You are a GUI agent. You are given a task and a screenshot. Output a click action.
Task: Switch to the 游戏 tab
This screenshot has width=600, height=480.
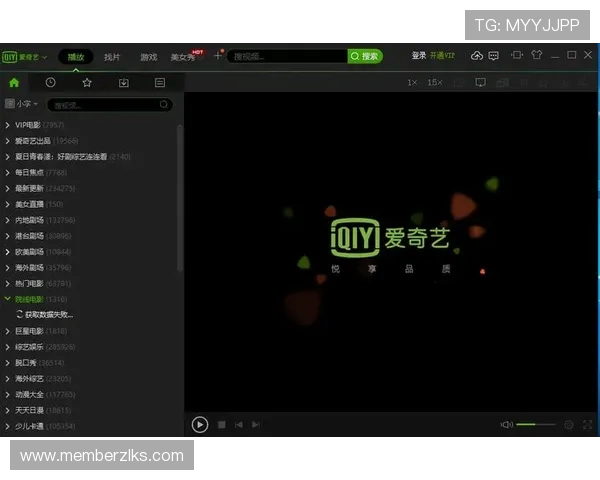[148, 57]
